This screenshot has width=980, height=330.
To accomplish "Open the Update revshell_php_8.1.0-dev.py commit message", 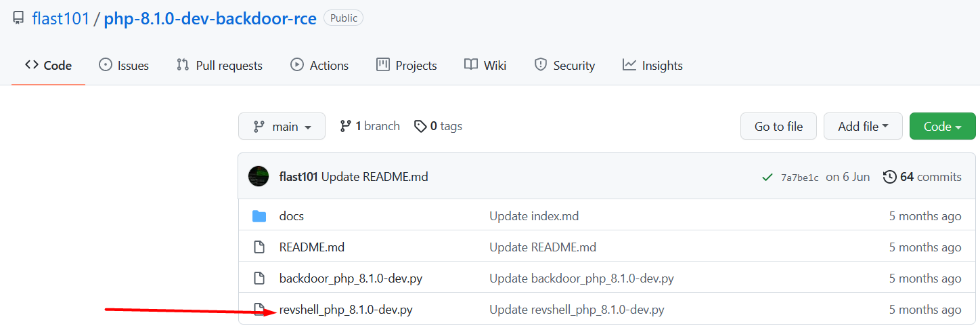I will 577,310.
